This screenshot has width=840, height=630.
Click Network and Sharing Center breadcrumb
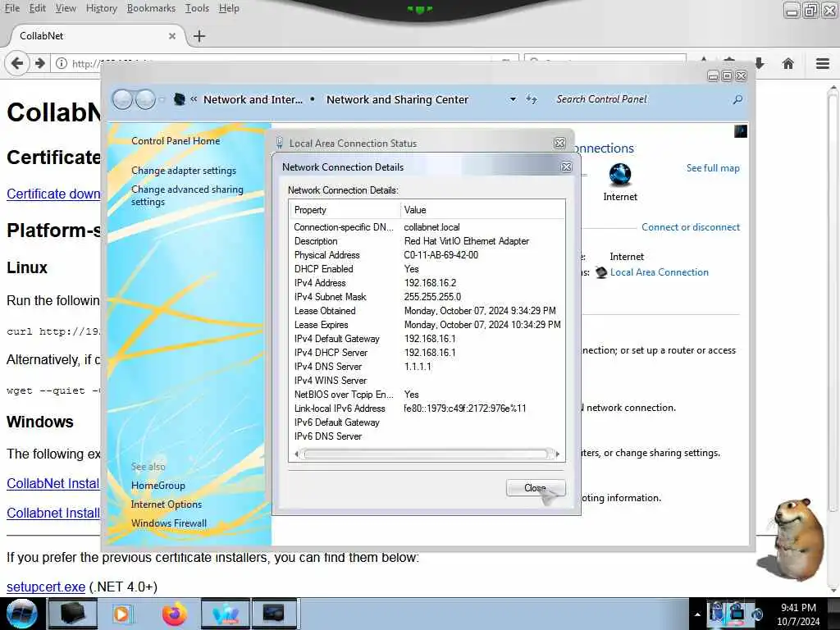tap(398, 99)
